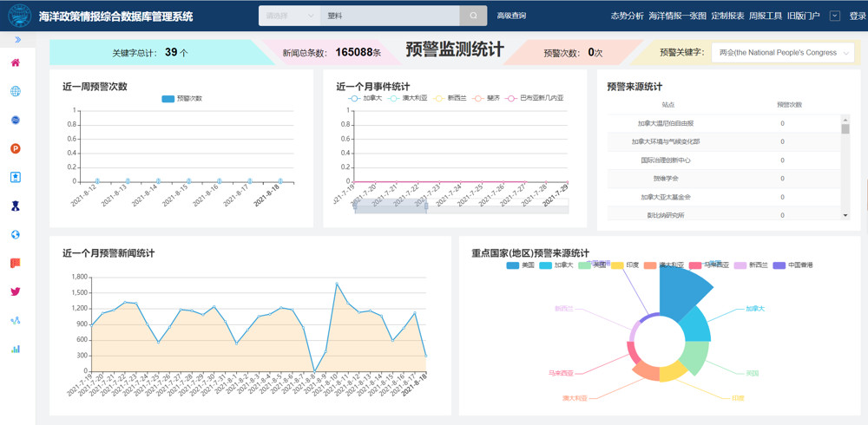This screenshot has height=425, width=868.
Task: Click the pink Twitter bird sidebar icon
Action: pyautogui.click(x=16, y=292)
